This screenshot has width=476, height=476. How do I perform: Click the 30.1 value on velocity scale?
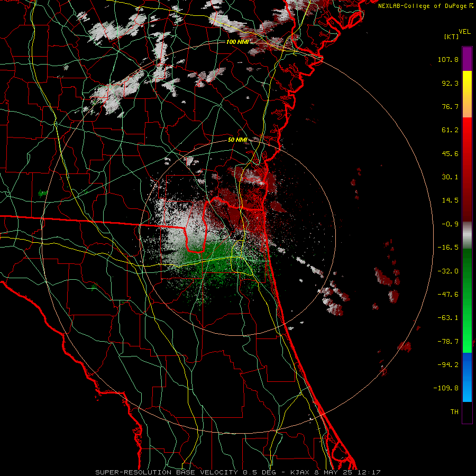pos(450,177)
